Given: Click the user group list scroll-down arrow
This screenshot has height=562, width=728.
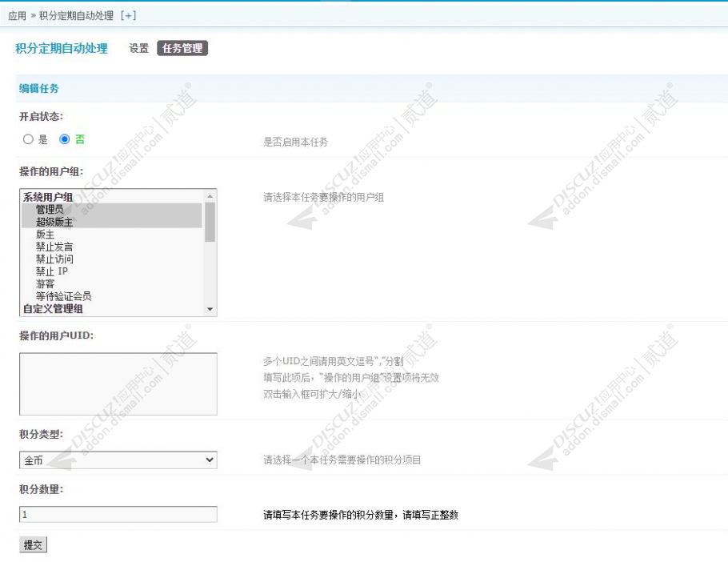Looking at the screenshot, I should click(210, 309).
